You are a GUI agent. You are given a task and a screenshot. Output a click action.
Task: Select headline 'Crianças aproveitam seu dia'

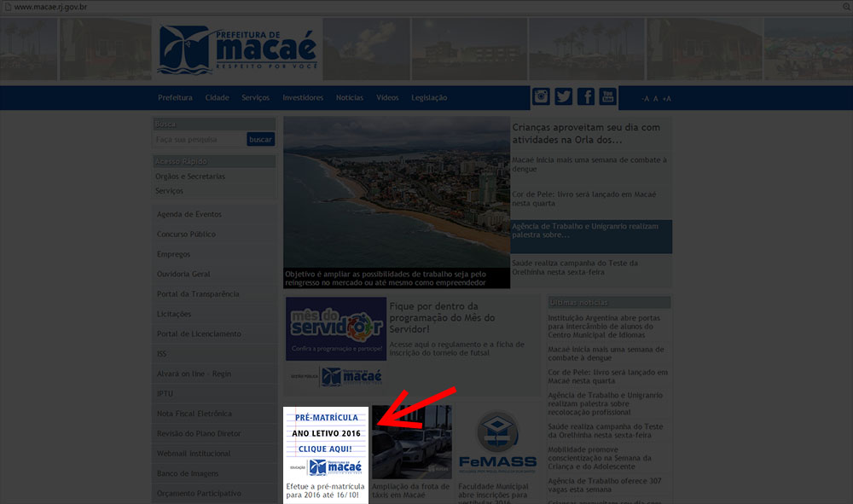(x=586, y=133)
